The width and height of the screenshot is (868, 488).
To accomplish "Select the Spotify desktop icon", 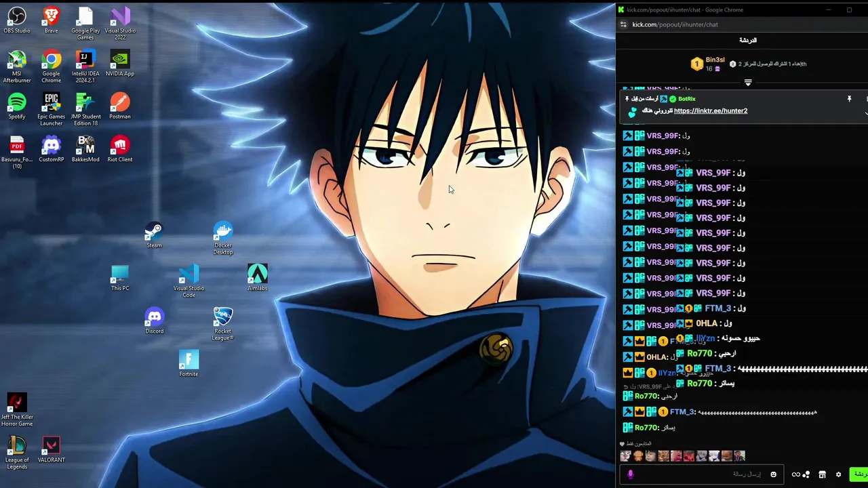I will point(17,106).
